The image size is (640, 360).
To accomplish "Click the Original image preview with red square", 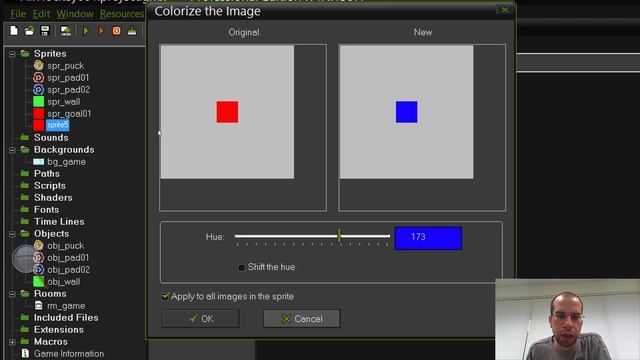I will tap(227, 112).
